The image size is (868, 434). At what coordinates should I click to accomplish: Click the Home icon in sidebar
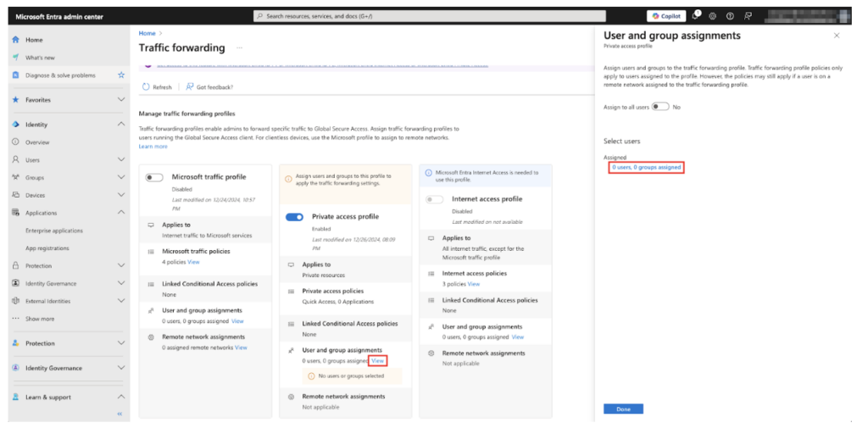click(x=16, y=40)
